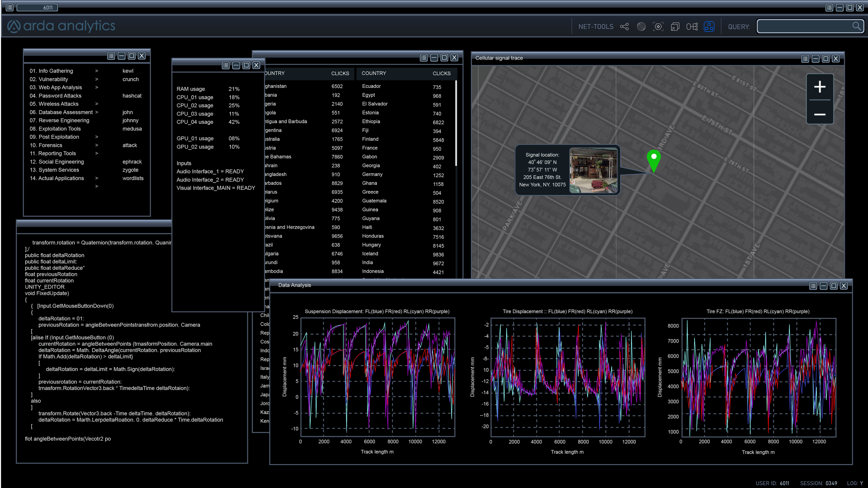Image resolution: width=868 pixels, height=488 pixels.
Task: Click the search magnifier in Query field
Action: coord(857,26)
